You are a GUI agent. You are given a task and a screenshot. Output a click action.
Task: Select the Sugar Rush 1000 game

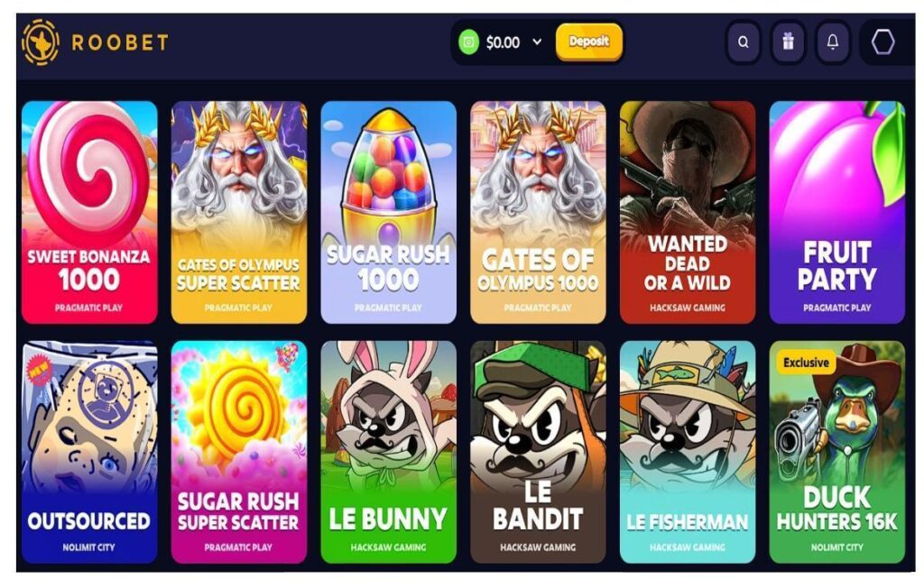click(x=388, y=212)
